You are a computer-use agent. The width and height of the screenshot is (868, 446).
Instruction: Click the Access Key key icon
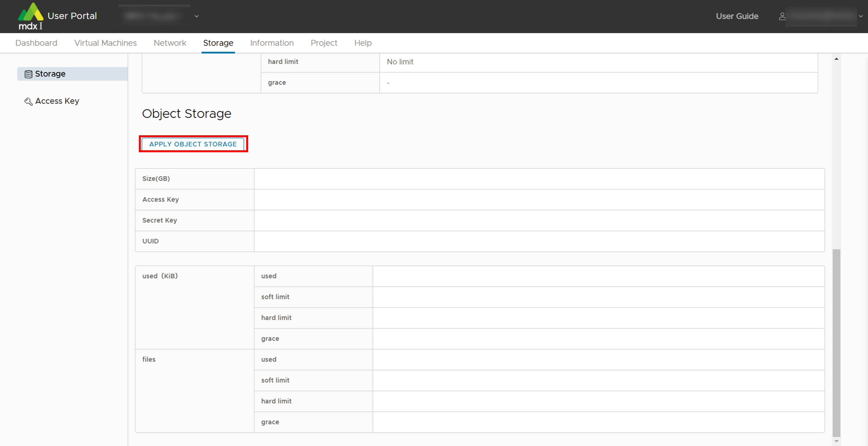click(28, 101)
